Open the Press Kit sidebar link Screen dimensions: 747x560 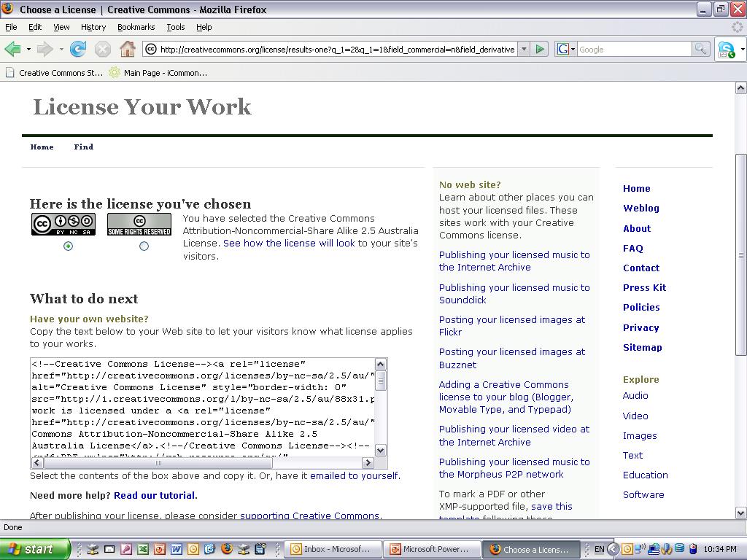coord(645,287)
